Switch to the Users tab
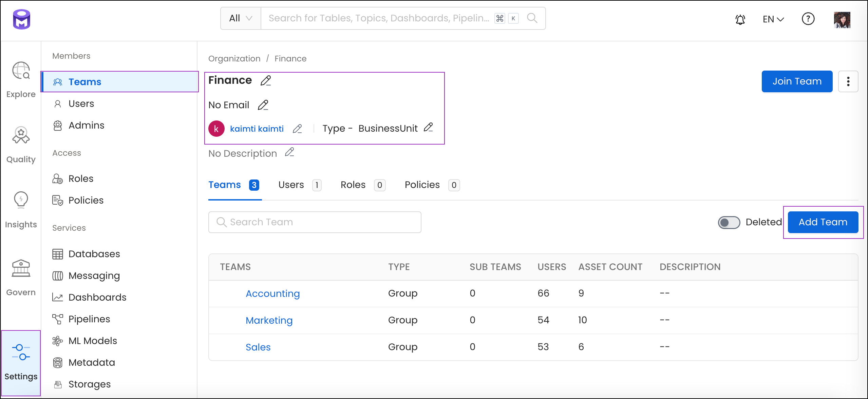 point(300,185)
